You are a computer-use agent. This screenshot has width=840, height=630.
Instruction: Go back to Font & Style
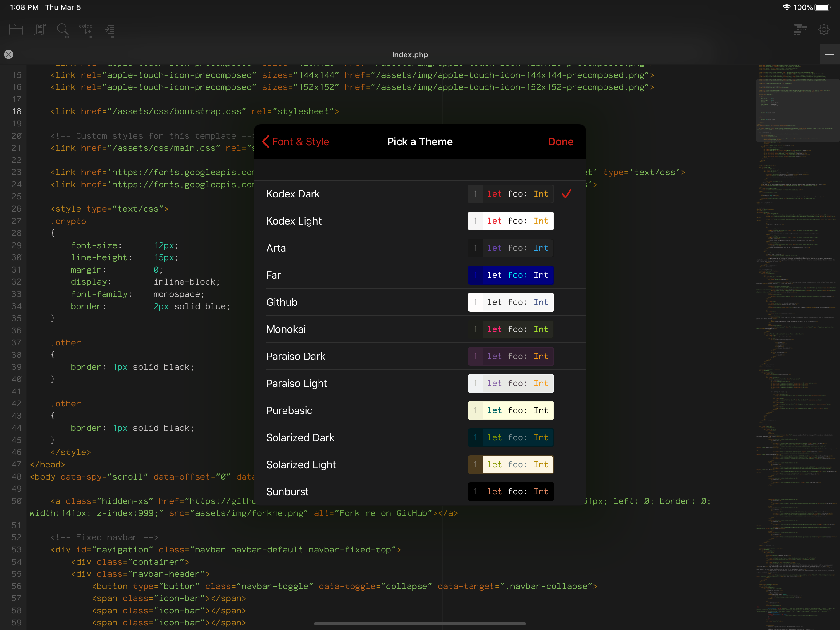pos(296,142)
